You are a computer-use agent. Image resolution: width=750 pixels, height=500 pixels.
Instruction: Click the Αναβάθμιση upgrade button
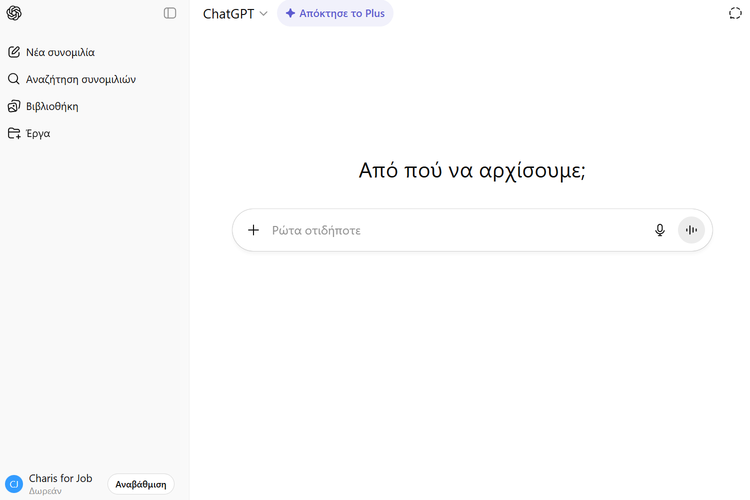(141, 484)
